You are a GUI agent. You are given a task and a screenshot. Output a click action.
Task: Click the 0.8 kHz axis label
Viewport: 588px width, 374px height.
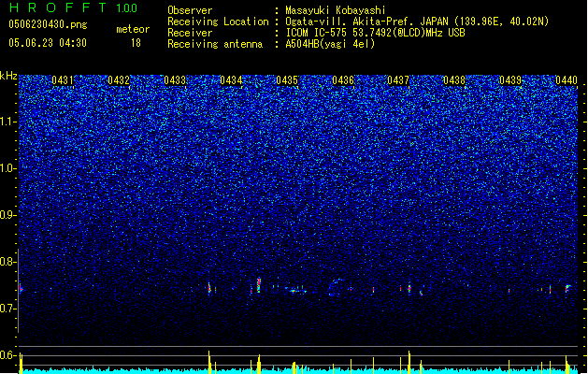coord(8,262)
